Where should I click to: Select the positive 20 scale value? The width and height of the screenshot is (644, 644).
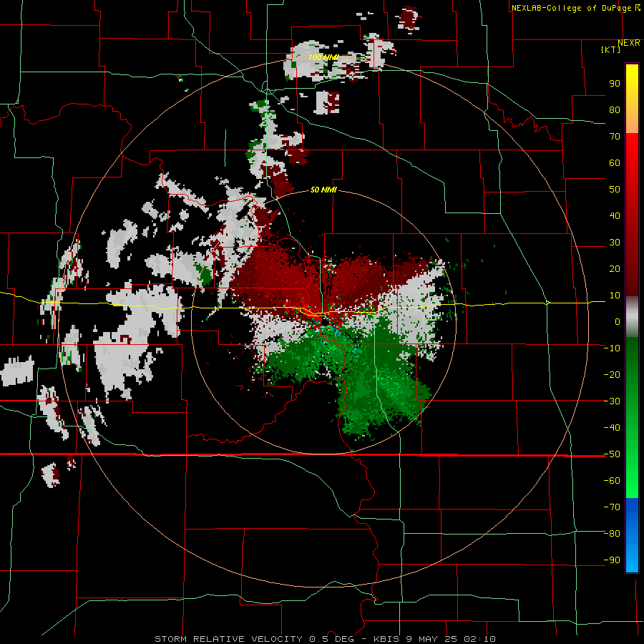click(615, 269)
